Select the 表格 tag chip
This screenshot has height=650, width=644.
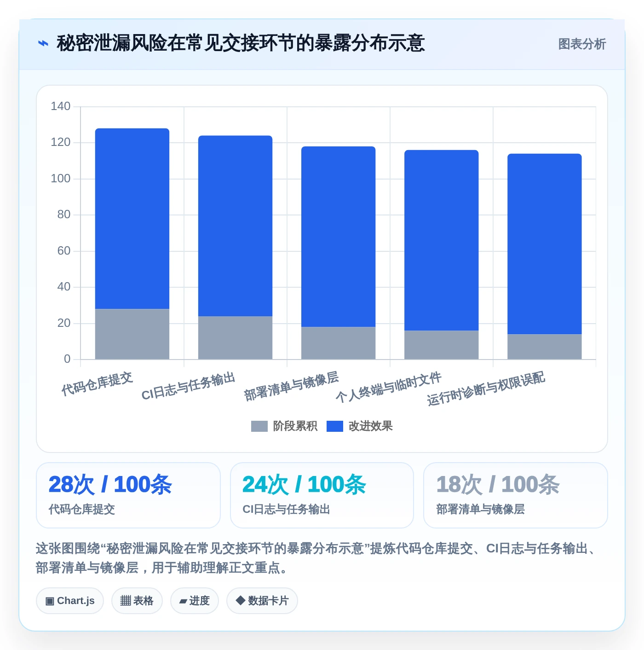coord(137,601)
